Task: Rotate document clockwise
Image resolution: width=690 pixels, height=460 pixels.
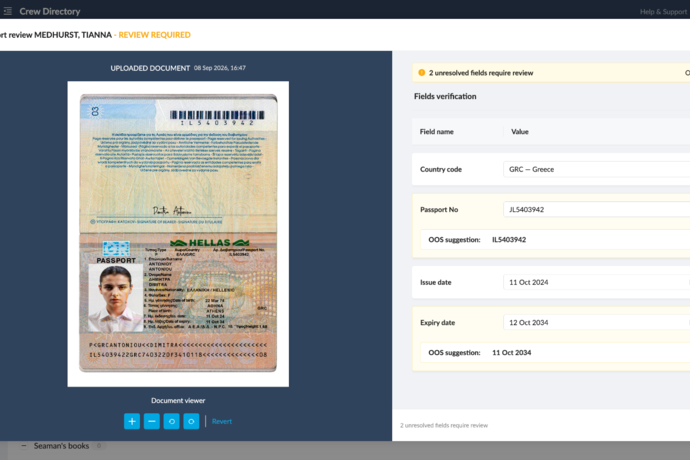Action: click(x=191, y=421)
